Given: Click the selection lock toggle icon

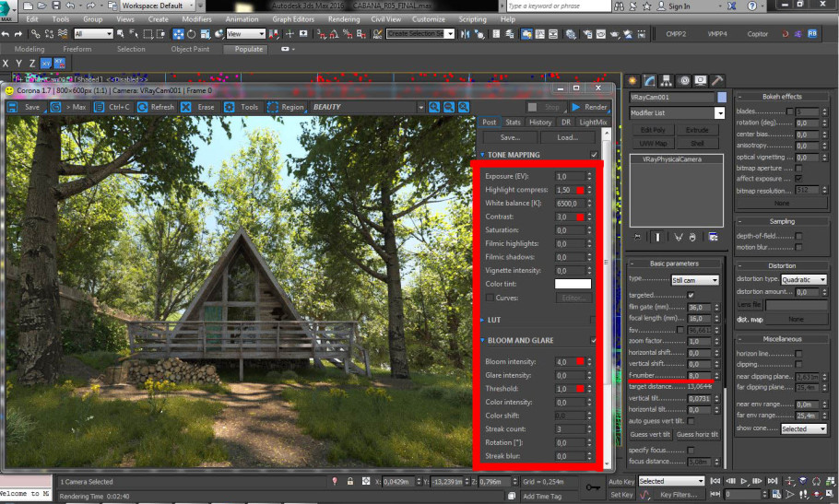Looking at the screenshot, I should 350,482.
